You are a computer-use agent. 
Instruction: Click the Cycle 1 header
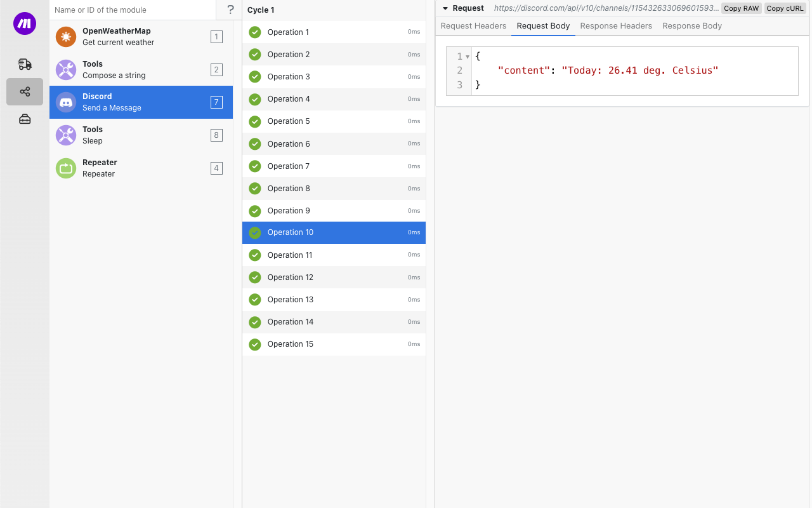[x=261, y=10]
